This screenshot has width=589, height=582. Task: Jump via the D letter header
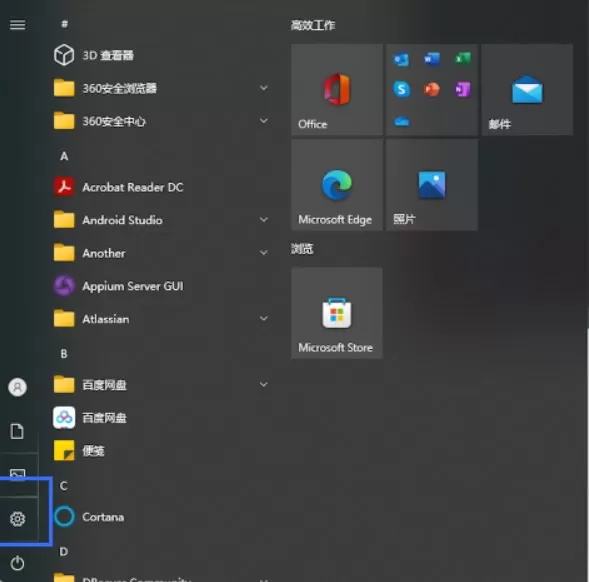pyautogui.click(x=63, y=552)
